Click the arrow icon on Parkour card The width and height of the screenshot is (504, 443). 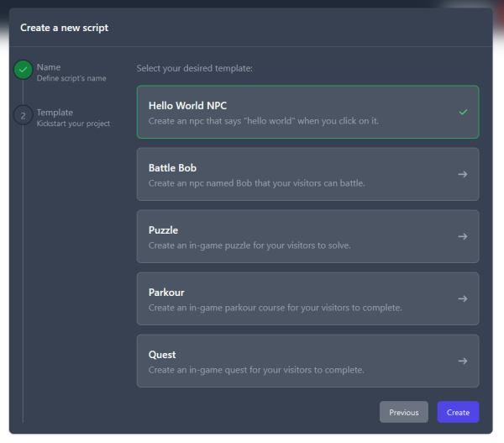tap(463, 299)
